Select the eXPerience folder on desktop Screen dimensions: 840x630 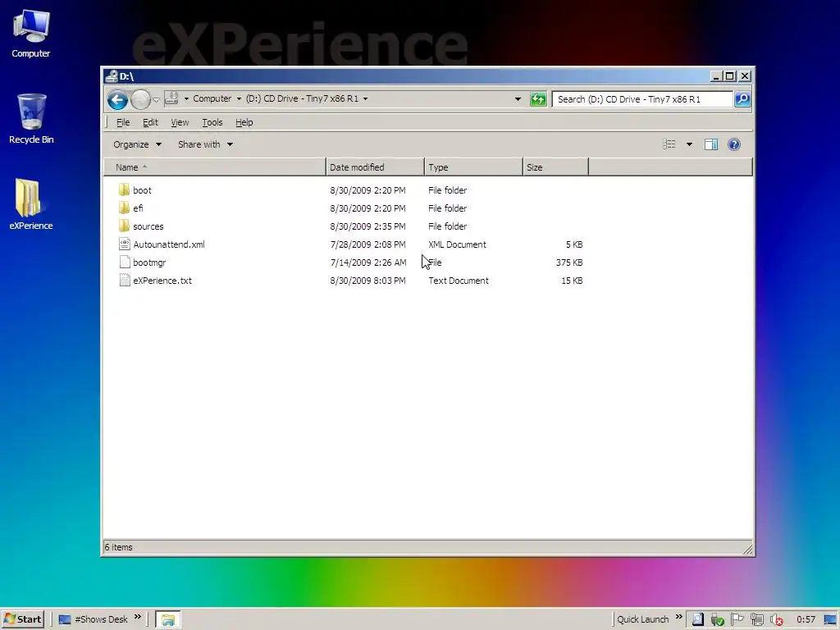30,204
